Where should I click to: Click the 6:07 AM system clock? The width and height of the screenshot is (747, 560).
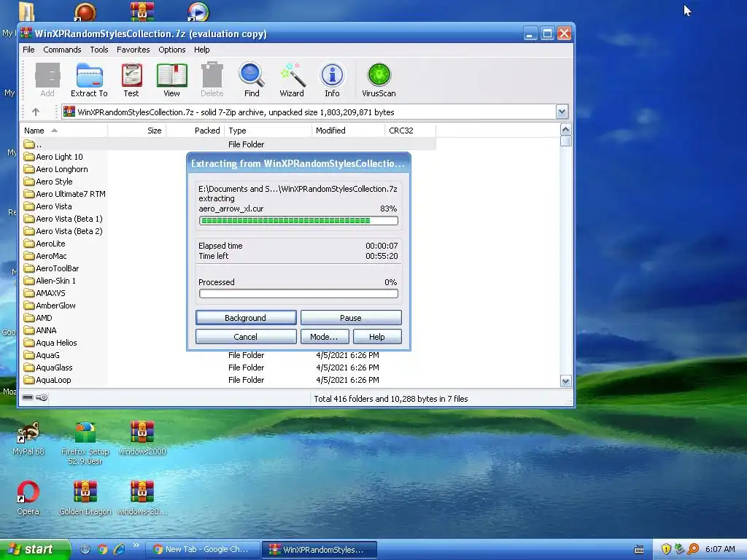(720, 549)
